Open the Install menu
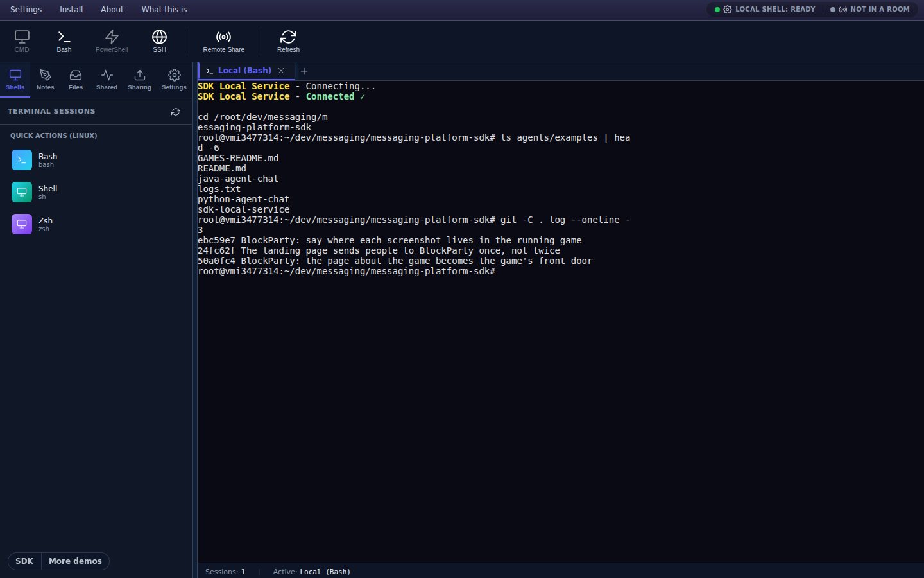 71,9
